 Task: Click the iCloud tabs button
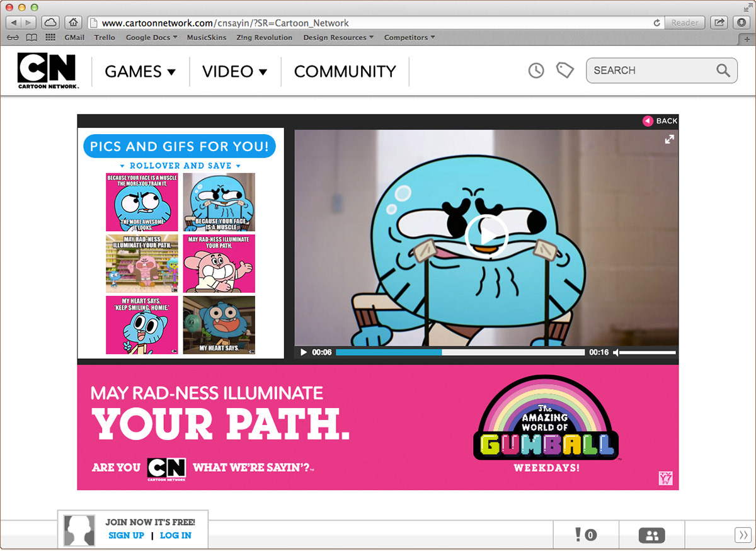click(x=51, y=23)
